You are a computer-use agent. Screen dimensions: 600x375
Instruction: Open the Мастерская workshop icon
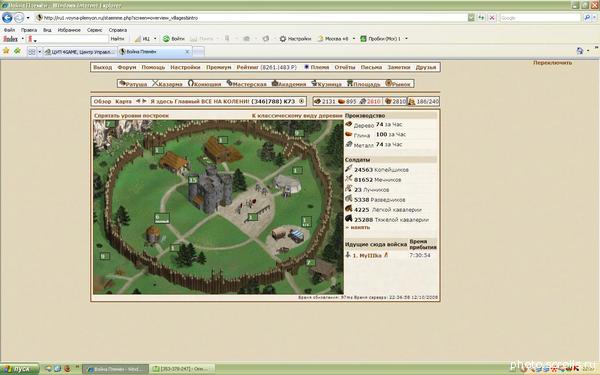click(x=229, y=83)
